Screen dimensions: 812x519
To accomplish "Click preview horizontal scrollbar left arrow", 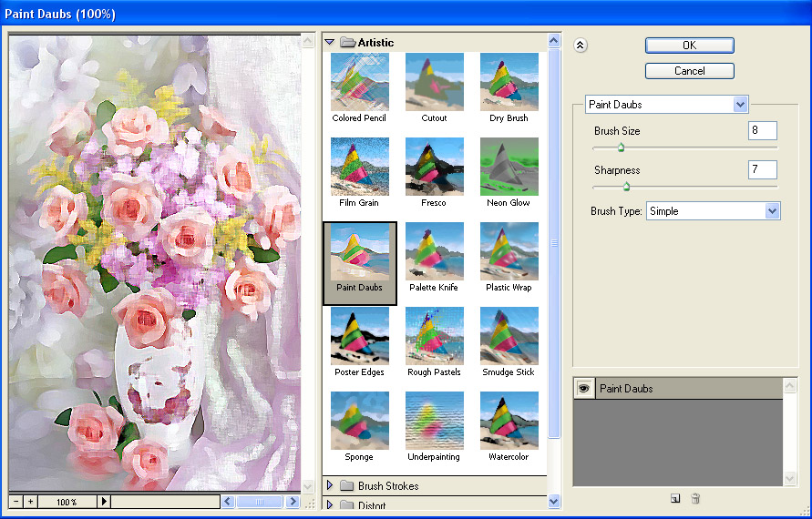I will point(228,502).
